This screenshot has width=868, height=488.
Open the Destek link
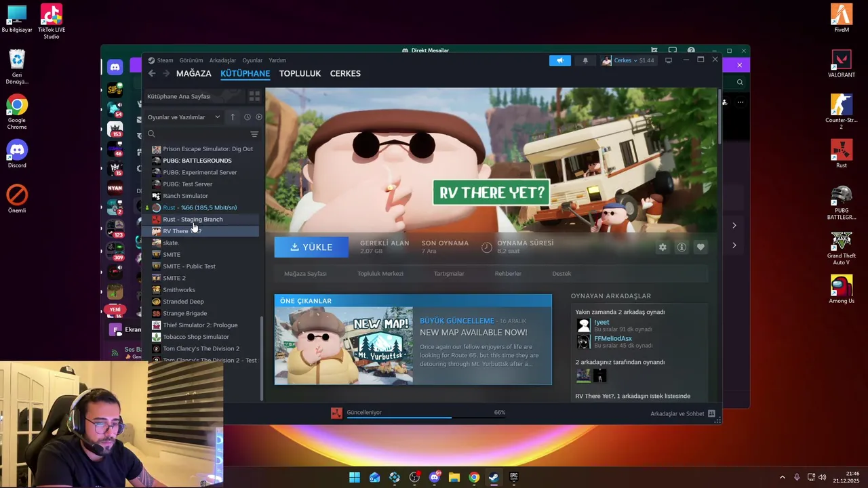[x=561, y=274]
